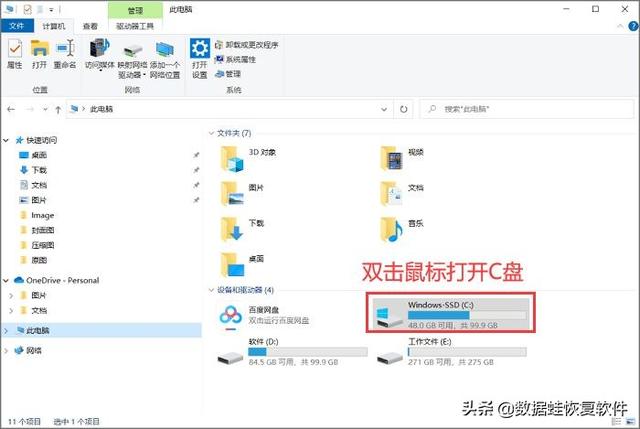640x429 pixels.
Task: Open the 3D 对象 folder
Action: 248,158
